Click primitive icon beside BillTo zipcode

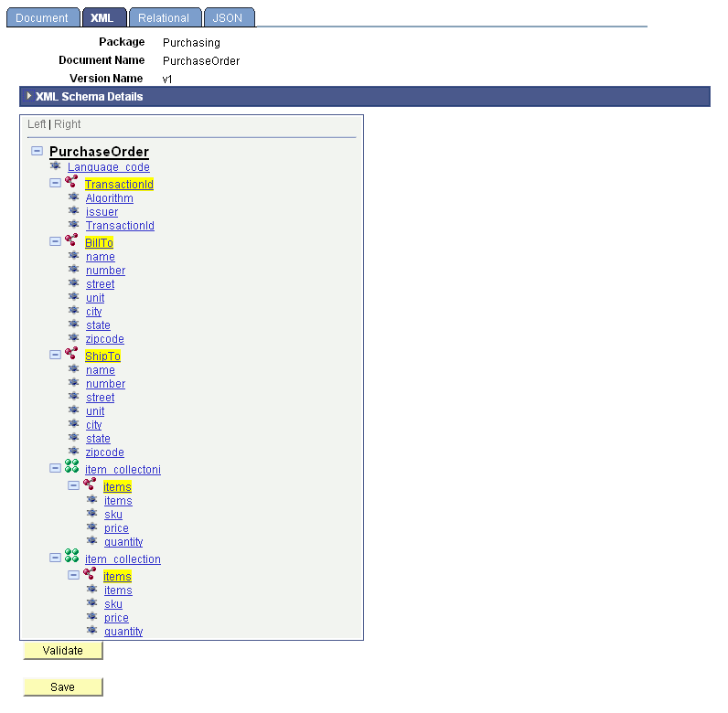pos(73,337)
